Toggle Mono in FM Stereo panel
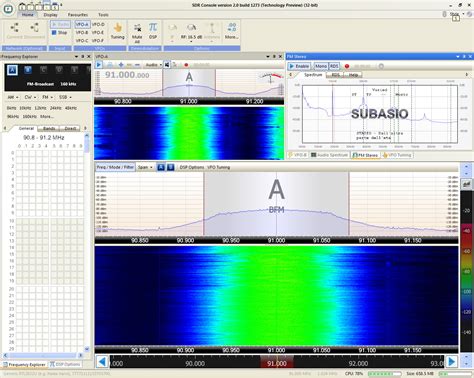 pyautogui.click(x=321, y=66)
